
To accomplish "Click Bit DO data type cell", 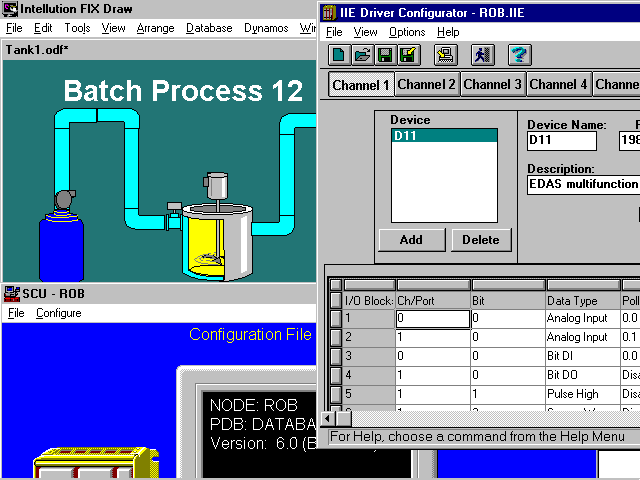I will (583, 375).
